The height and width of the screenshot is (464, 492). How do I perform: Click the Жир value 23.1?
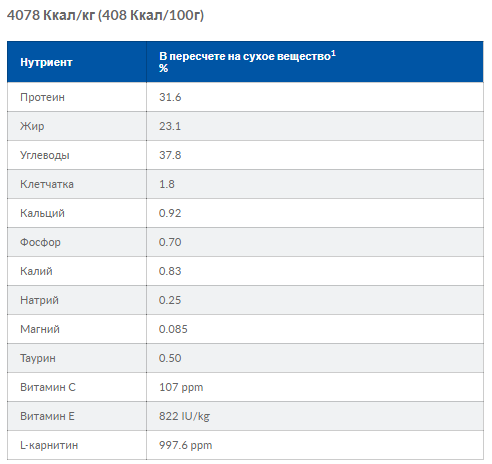[x=170, y=126]
